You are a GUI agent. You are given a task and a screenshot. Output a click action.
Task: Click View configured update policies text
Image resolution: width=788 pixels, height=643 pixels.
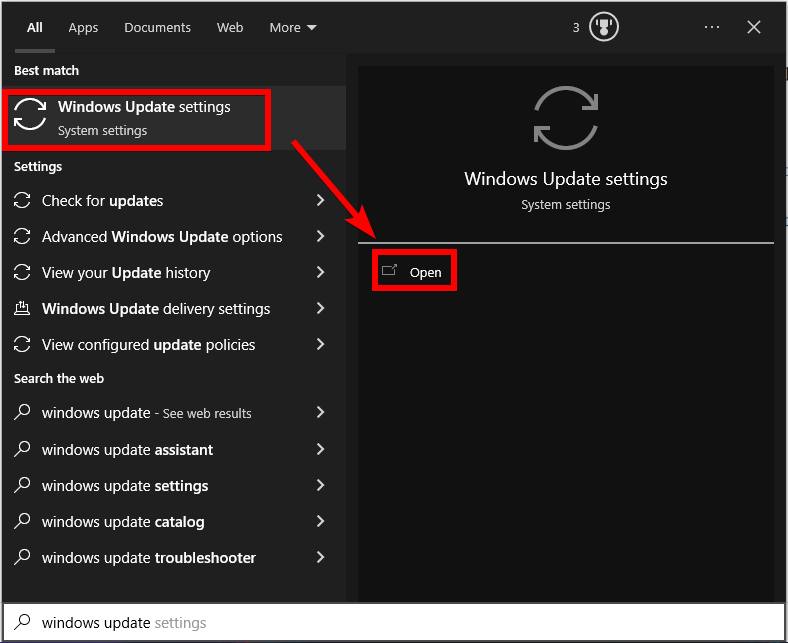[148, 345]
